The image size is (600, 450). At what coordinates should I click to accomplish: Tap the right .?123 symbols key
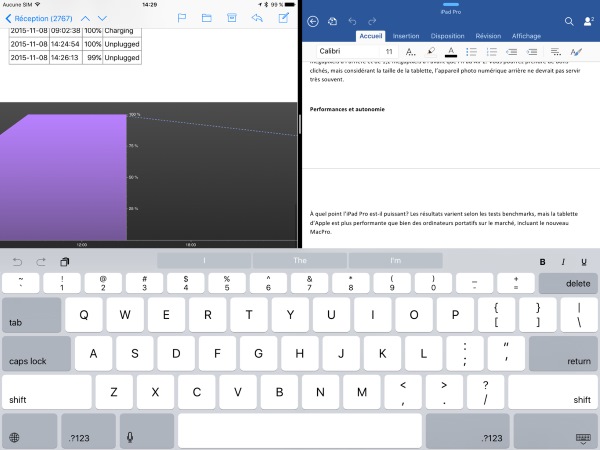pyautogui.click(x=468, y=431)
